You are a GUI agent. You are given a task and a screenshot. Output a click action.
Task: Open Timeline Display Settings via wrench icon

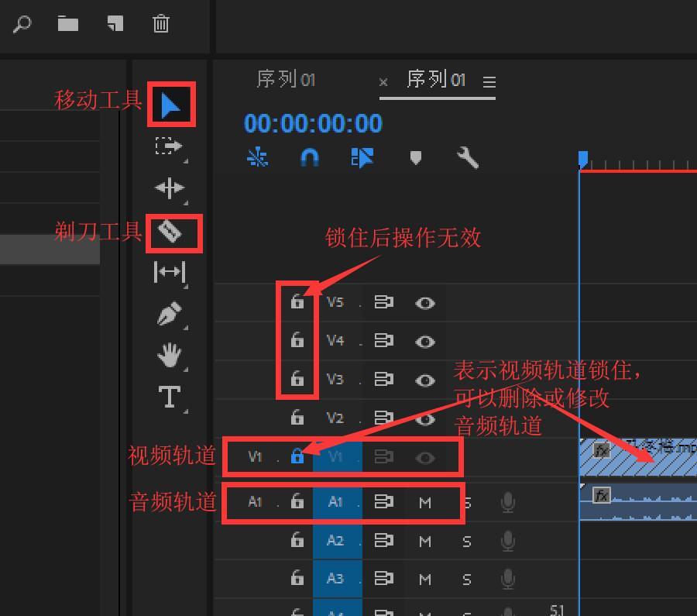(x=466, y=157)
